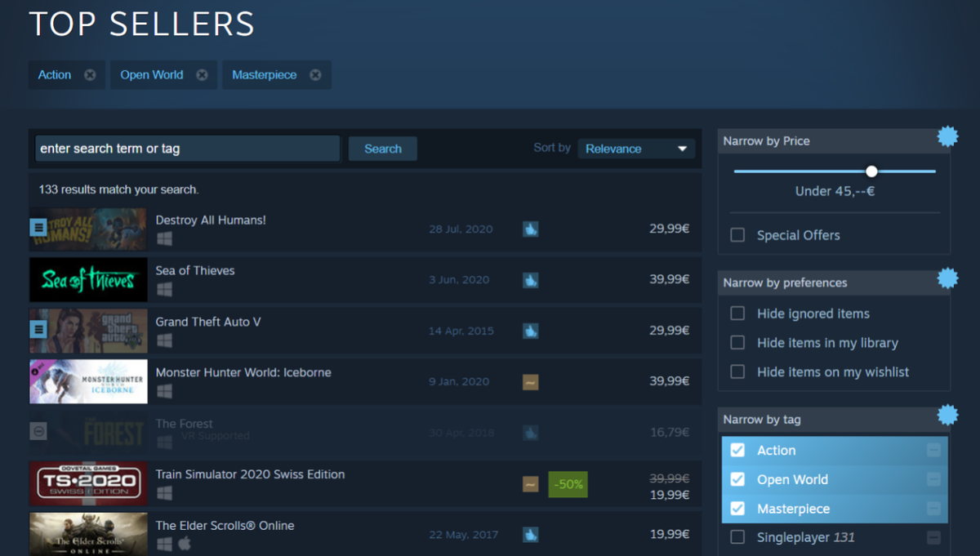Exclude the Singleplayer tag with its minus button
Image resolution: width=980 pixels, height=556 pixels.
933,538
